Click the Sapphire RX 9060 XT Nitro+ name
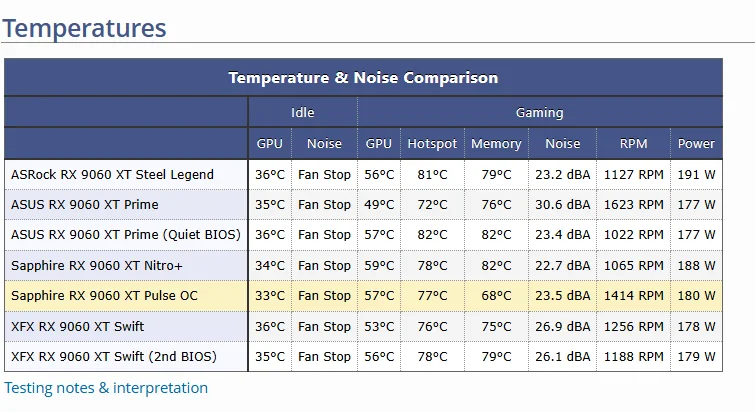Screen dimensions: 755x412 click(97, 265)
